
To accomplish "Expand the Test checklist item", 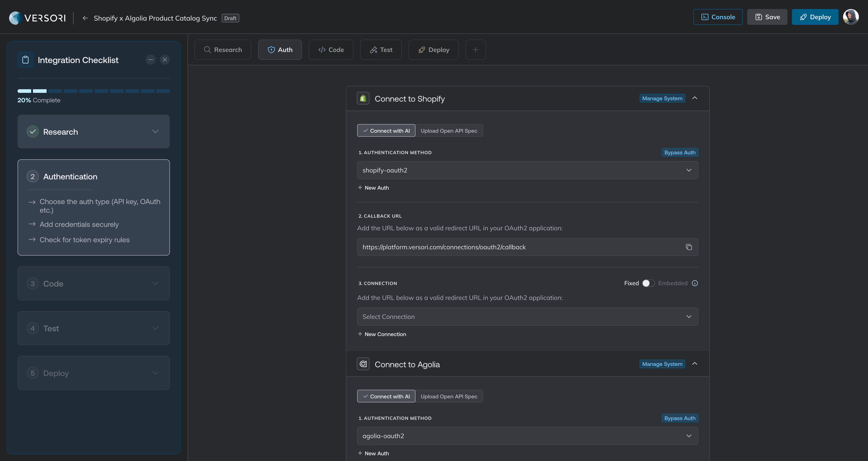I will (x=155, y=328).
